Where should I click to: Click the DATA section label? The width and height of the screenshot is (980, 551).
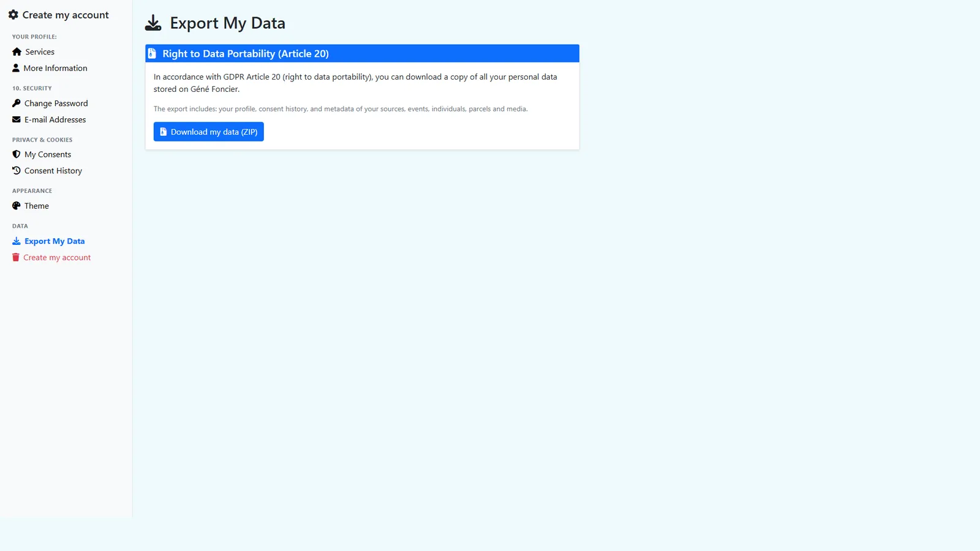20,226
